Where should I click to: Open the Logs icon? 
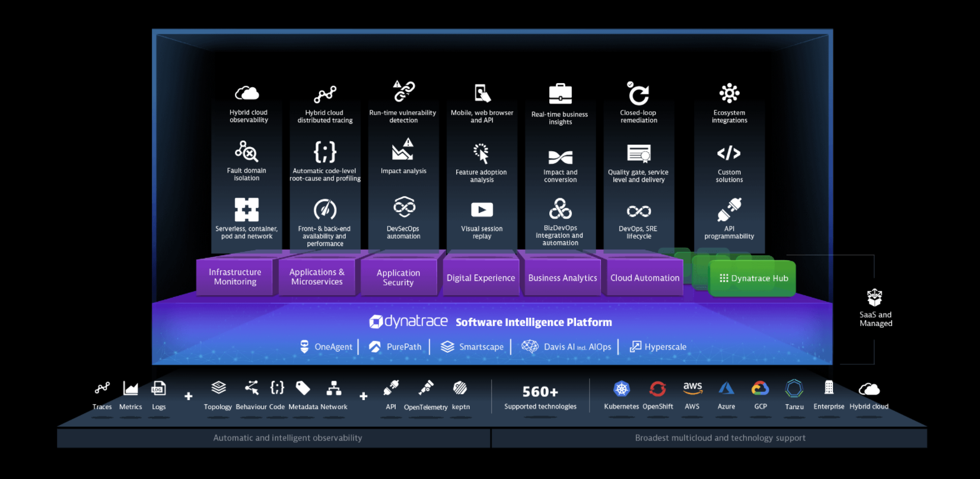pos(158,388)
